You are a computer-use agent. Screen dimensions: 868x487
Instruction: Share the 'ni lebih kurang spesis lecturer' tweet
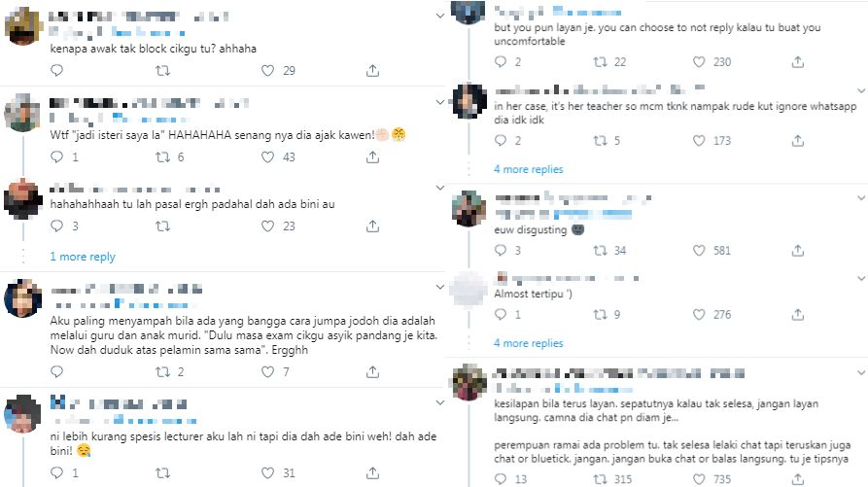(373, 473)
